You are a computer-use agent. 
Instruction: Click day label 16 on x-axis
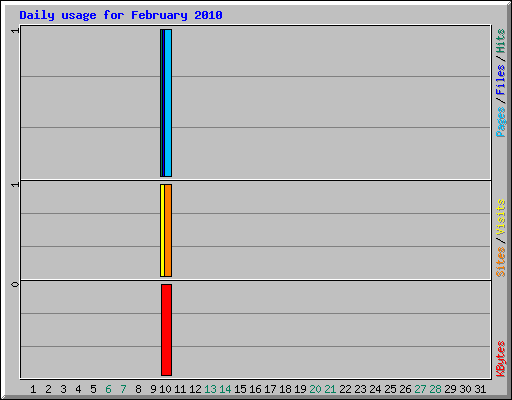point(255,389)
